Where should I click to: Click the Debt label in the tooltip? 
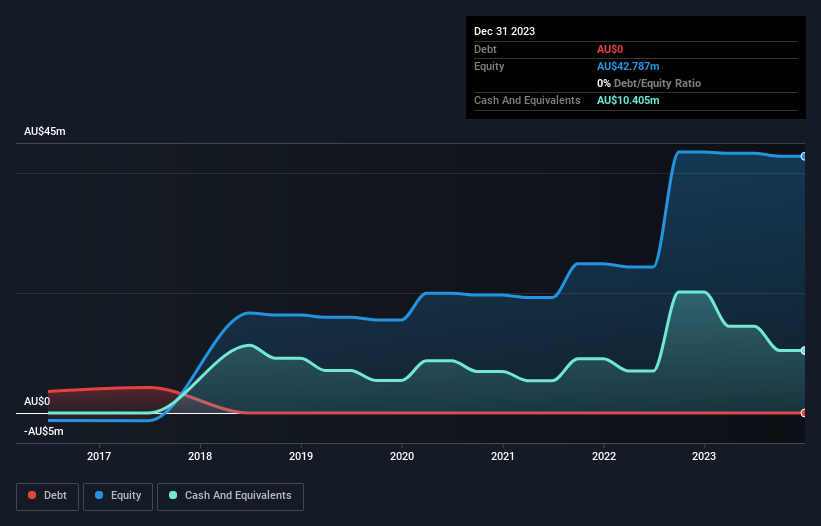click(x=485, y=49)
